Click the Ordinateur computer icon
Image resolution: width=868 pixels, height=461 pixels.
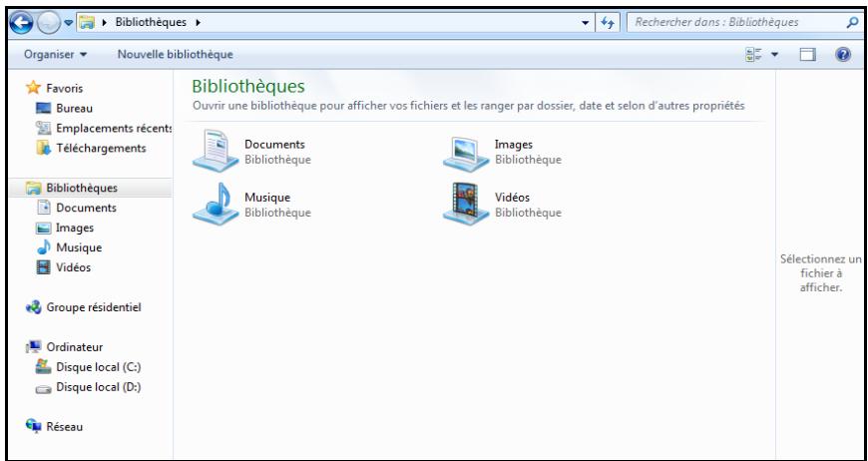(34, 347)
